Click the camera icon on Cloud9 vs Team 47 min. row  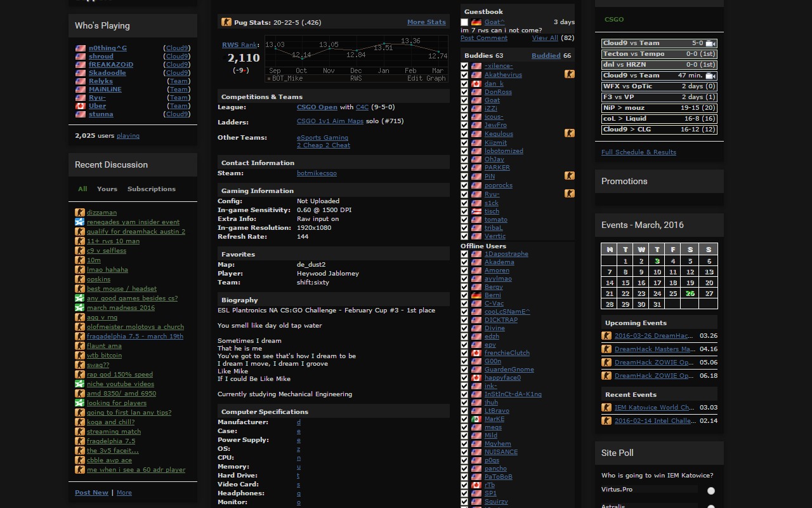click(710, 76)
